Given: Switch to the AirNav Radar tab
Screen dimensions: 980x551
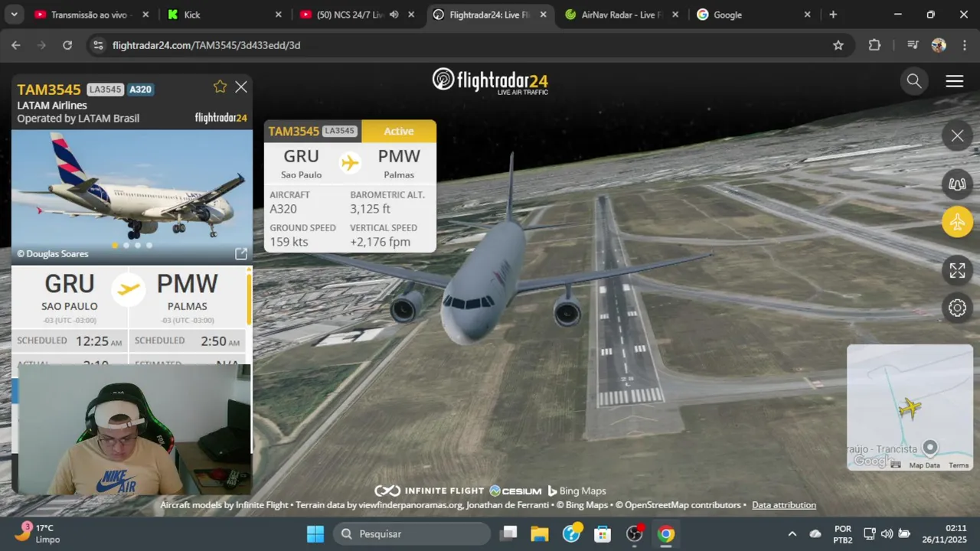Looking at the screenshot, I should click(622, 15).
